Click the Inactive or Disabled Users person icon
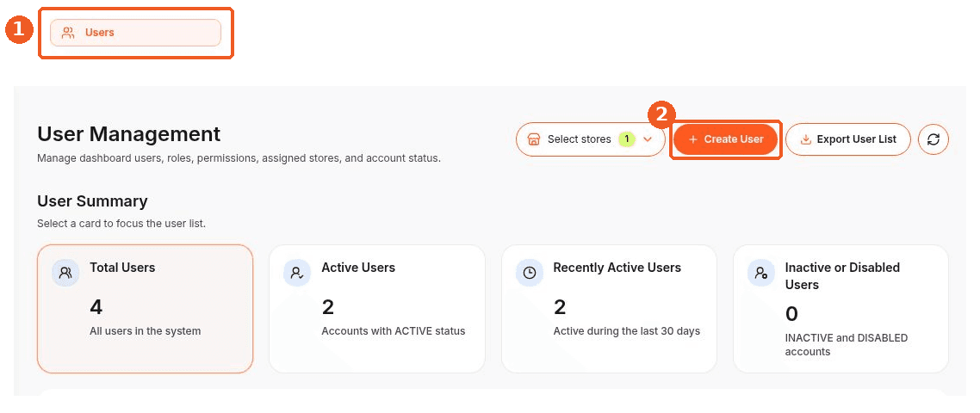Image resolution: width=980 pixels, height=413 pixels. 761,273
